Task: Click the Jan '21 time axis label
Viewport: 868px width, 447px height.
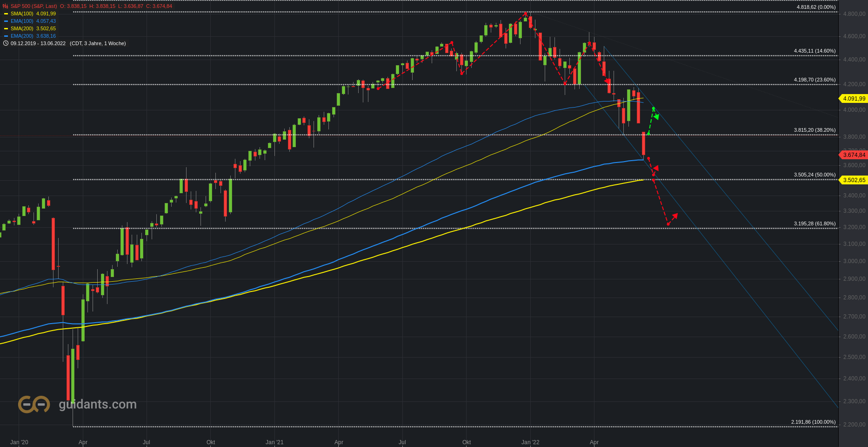Action: pos(274,442)
